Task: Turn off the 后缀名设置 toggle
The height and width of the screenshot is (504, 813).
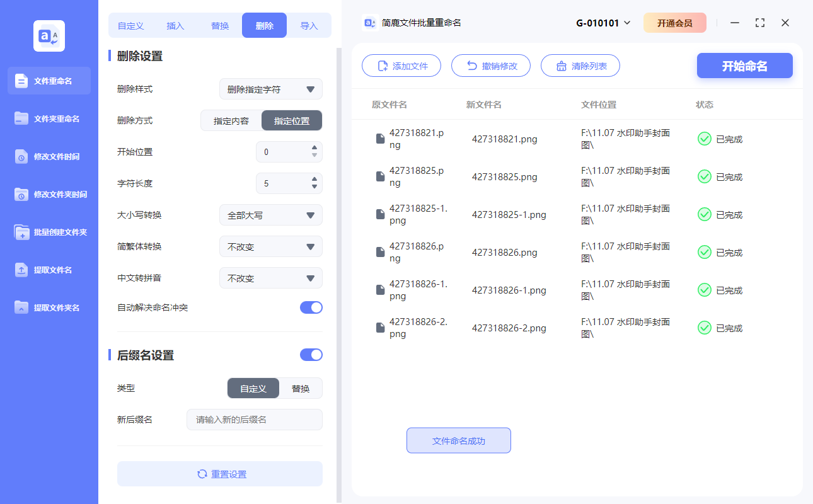Action: pos(311,355)
